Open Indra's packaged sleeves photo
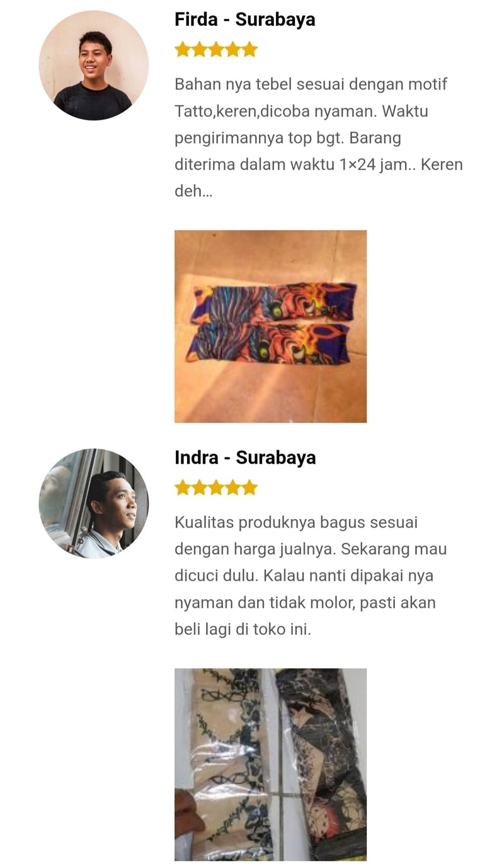Viewport: 504px width, 868px height. [270, 765]
